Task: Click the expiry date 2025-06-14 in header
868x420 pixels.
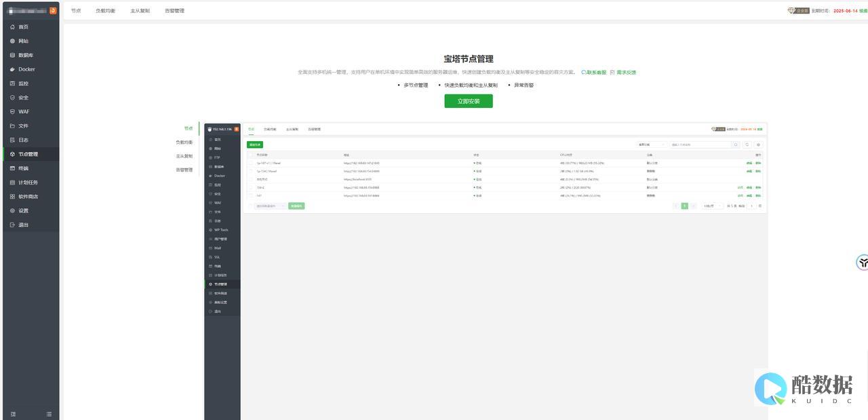Action: tap(844, 11)
